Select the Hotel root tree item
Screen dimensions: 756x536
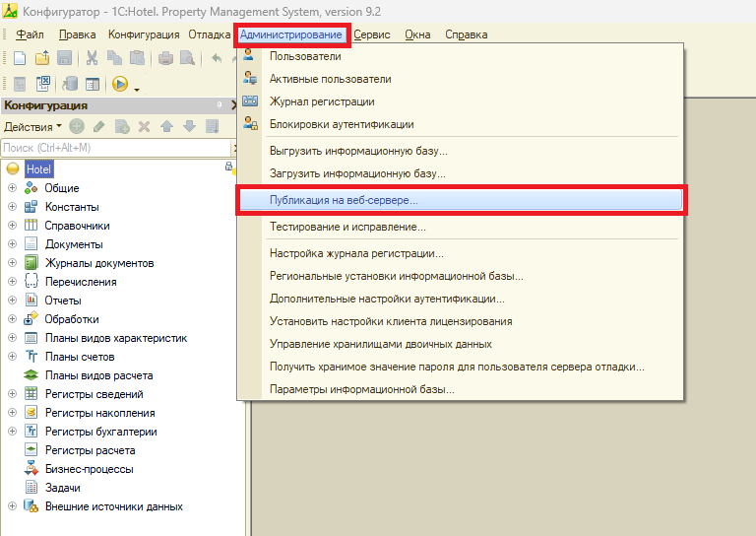[38, 169]
